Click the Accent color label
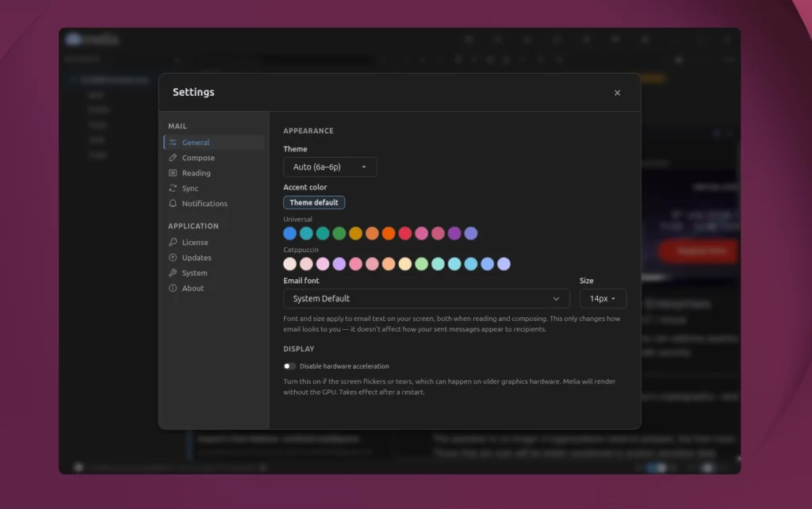 pos(305,187)
